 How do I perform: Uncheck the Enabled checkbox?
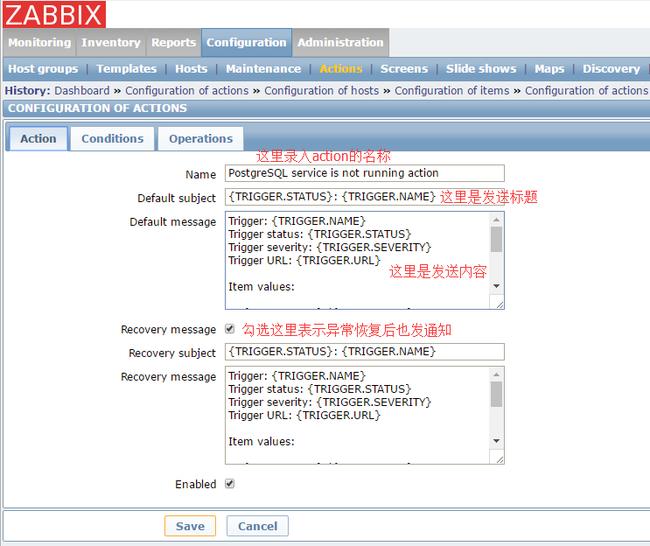click(230, 483)
